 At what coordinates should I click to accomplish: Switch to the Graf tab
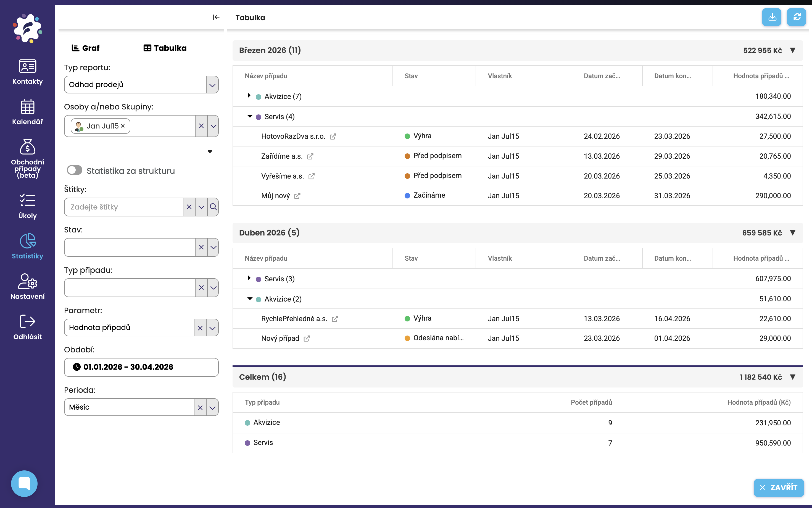(86, 48)
